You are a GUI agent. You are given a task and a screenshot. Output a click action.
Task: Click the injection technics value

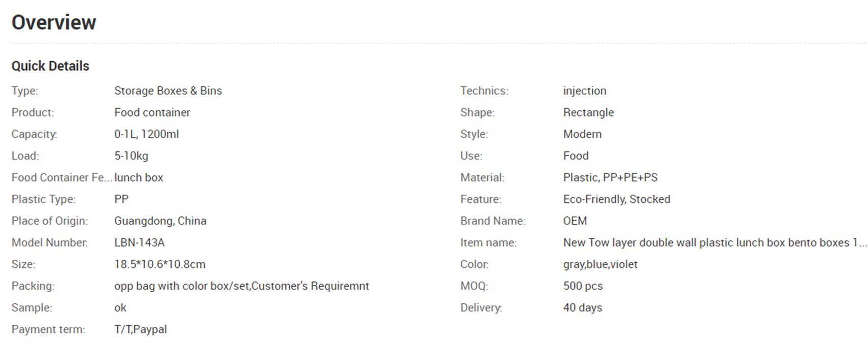[585, 91]
